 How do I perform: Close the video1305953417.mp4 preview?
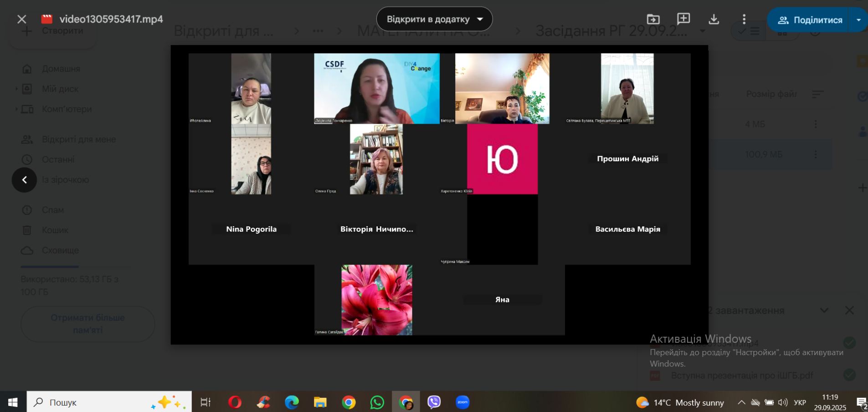[x=21, y=19]
